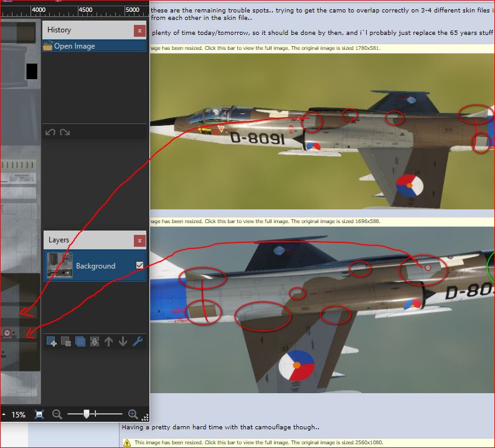The height and width of the screenshot is (448, 495).
Task: Zoom out with the minus magnifier
Action: pyautogui.click(x=57, y=414)
